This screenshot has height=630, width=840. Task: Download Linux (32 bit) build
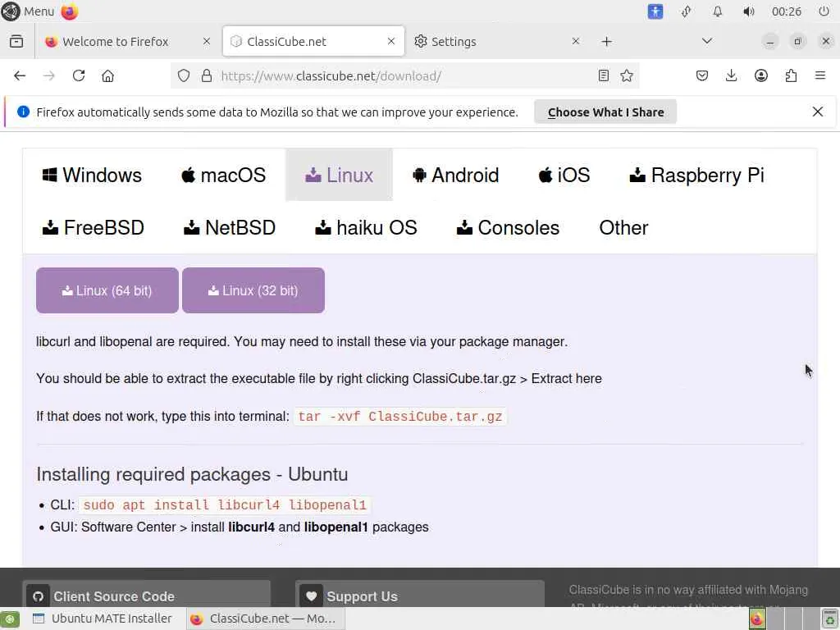point(253,290)
